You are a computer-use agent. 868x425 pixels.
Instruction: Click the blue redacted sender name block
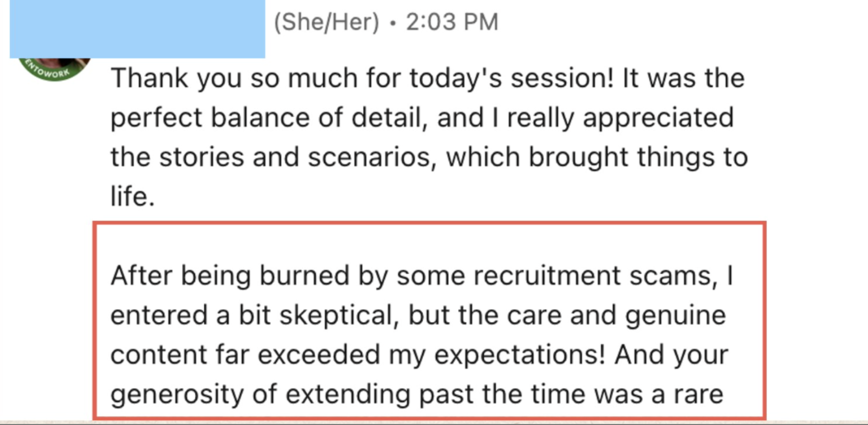click(x=137, y=29)
